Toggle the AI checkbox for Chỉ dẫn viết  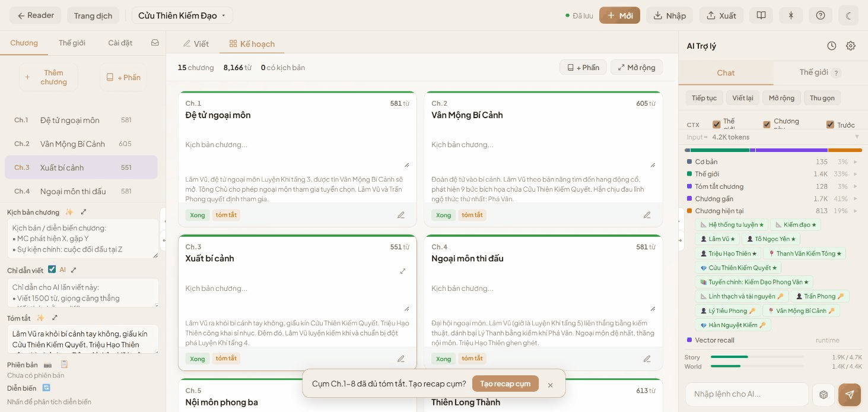tap(52, 270)
